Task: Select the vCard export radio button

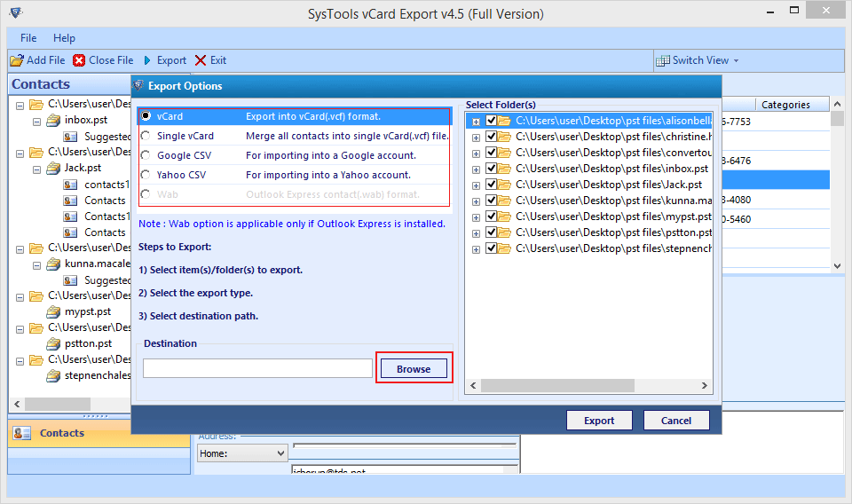Action: click(x=146, y=116)
